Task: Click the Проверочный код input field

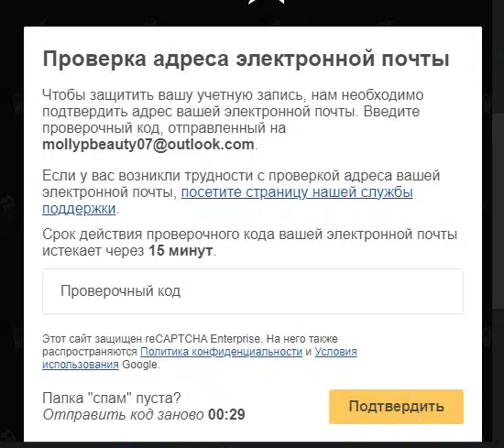Action: point(253,291)
